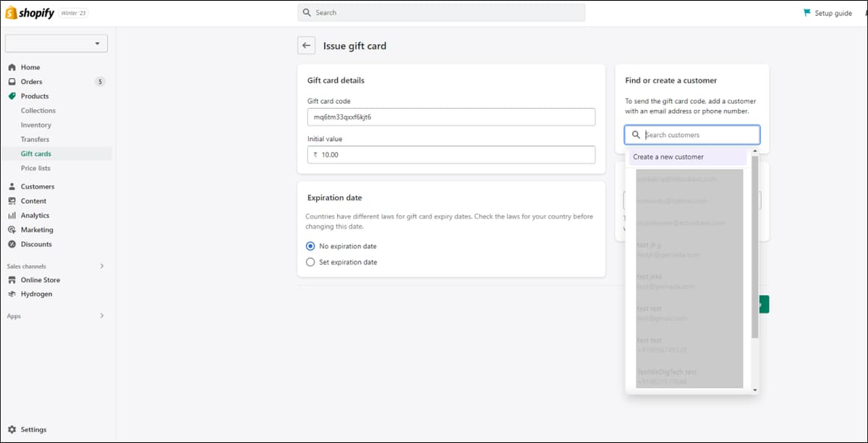The image size is (868, 443).
Task: Open the Orders page
Action: (32, 82)
